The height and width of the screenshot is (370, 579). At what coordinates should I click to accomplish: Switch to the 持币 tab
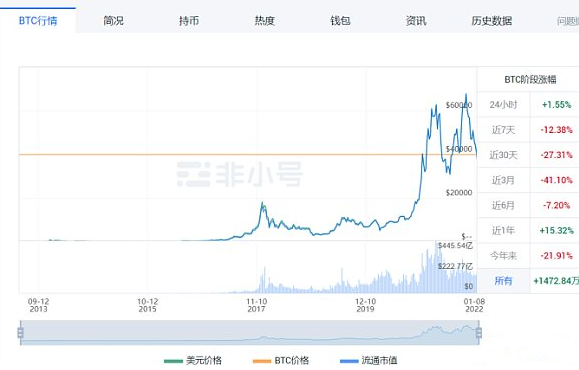pyautogui.click(x=189, y=21)
